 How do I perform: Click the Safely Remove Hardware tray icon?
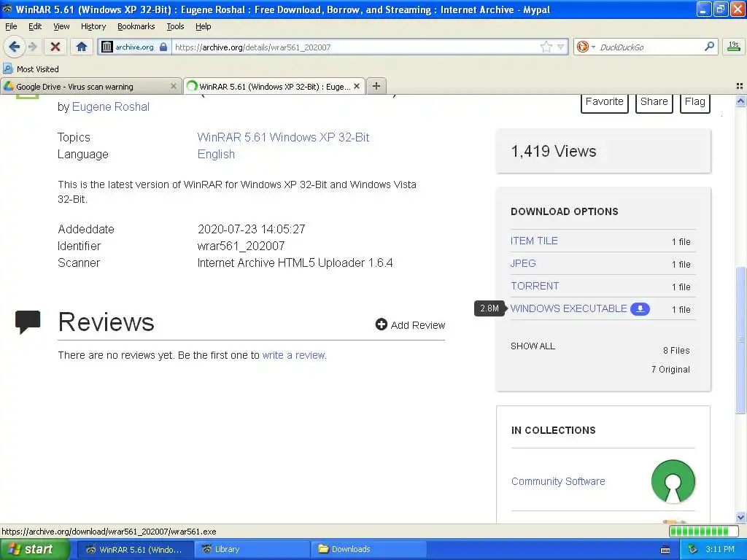tap(692, 550)
